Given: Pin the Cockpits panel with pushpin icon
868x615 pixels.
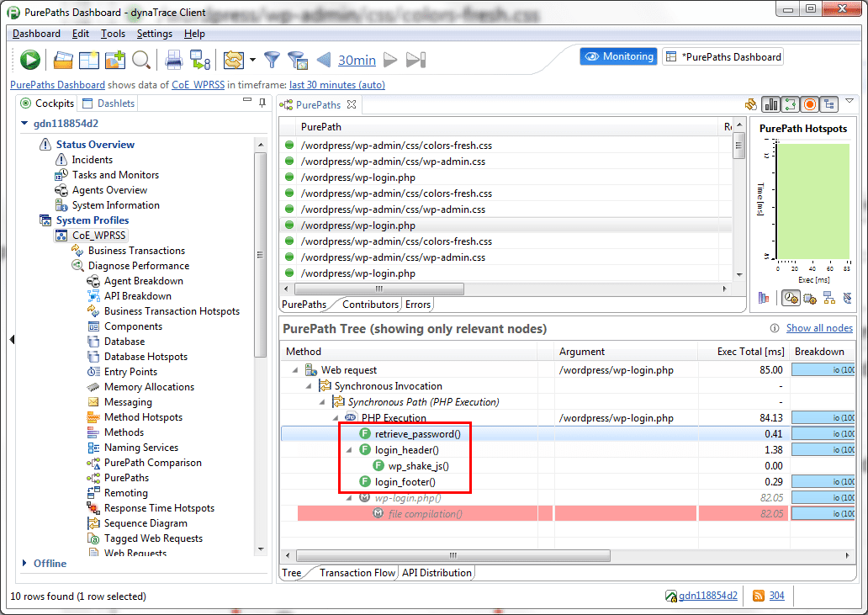Looking at the screenshot, I should (x=262, y=103).
